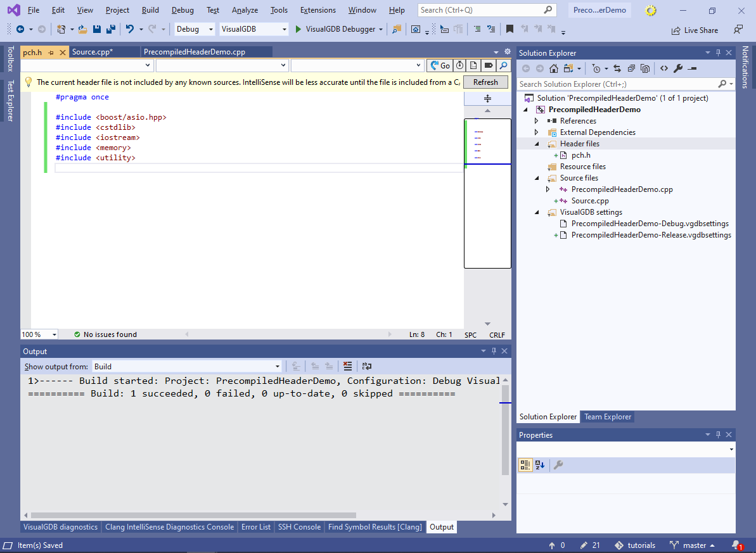Click the New Project toolbar icon

click(61, 29)
